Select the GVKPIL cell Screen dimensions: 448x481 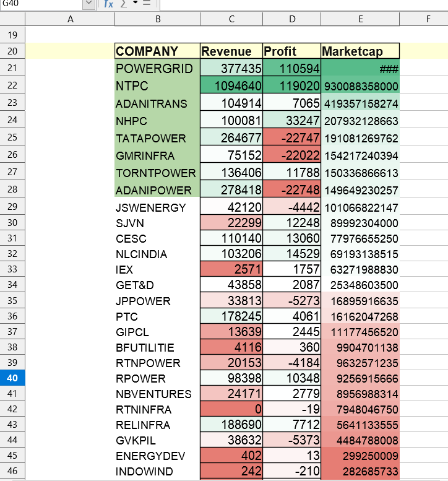[x=157, y=440]
